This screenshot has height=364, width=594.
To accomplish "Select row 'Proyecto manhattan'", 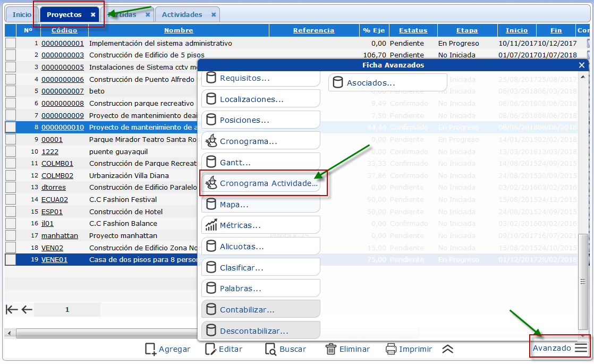I will 123,235.
